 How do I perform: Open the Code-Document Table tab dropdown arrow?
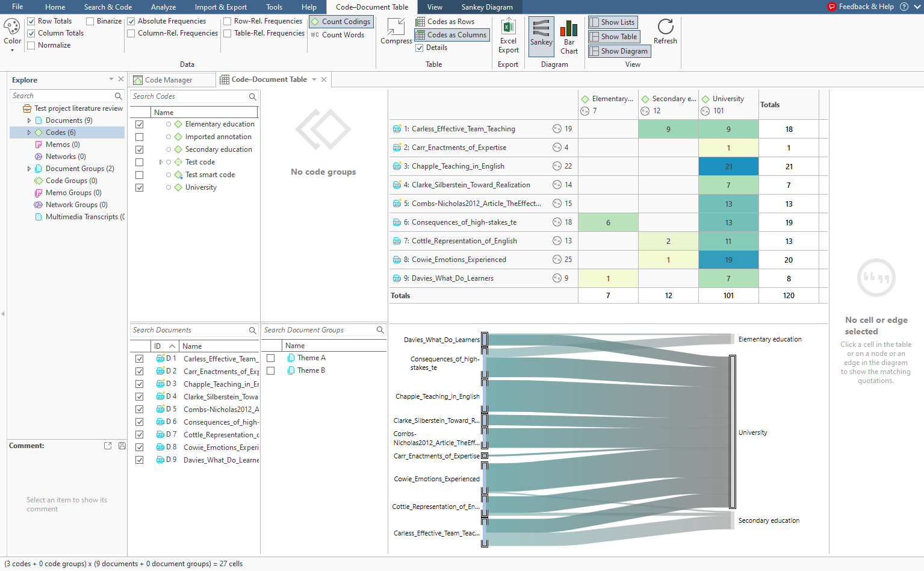click(x=314, y=80)
